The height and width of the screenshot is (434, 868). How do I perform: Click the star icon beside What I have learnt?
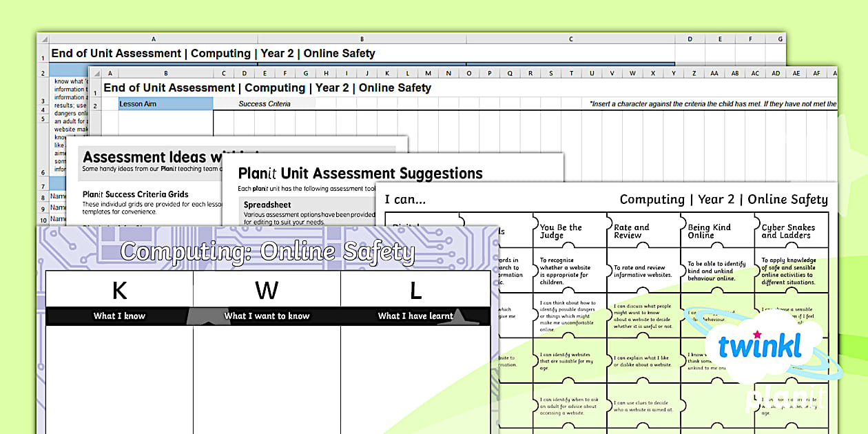point(462,316)
